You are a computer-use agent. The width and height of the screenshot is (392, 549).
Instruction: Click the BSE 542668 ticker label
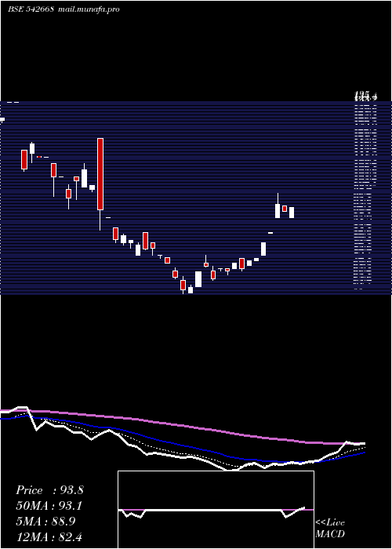(x=31, y=9)
